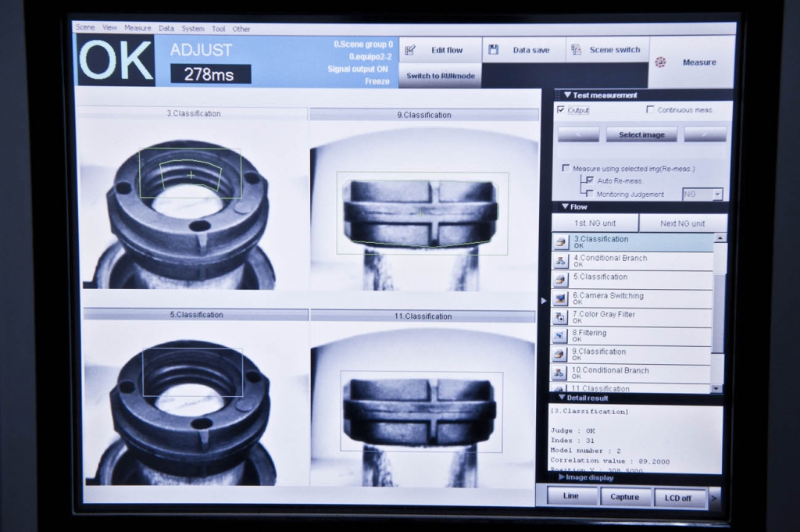Click the Capture button
Viewport: 800px width, 532px height.
624,497
